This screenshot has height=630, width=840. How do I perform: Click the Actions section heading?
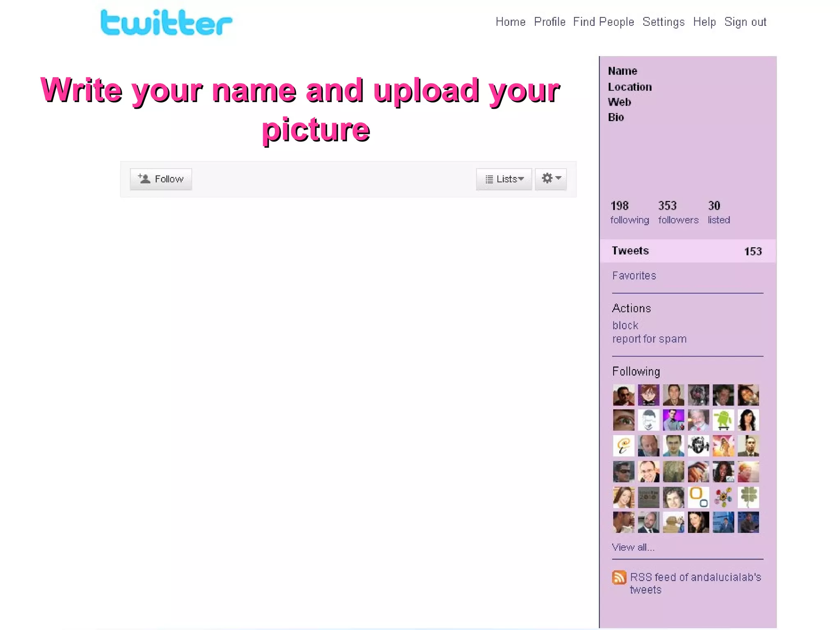(631, 308)
